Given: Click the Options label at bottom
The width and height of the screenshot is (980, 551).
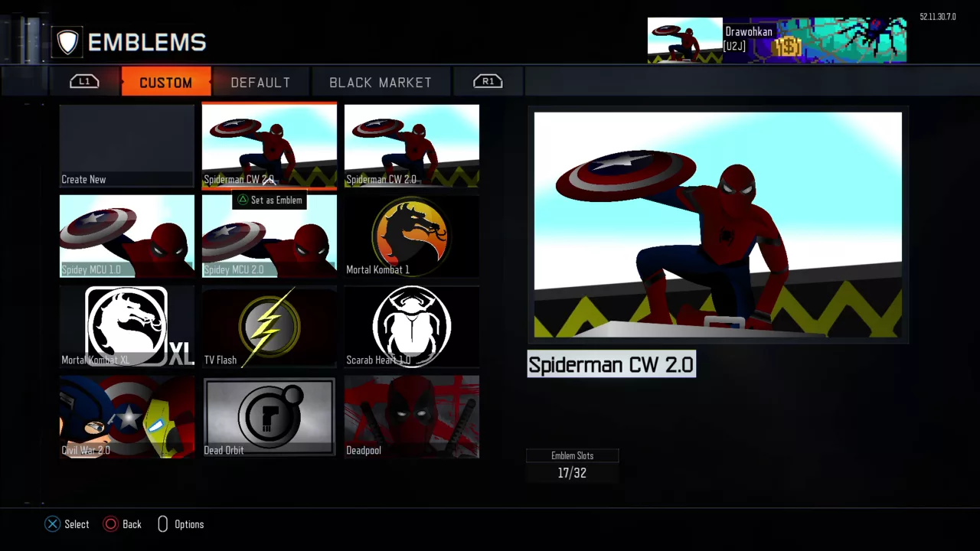Looking at the screenshot, I should pyautogui.click(x=189, y=524).
